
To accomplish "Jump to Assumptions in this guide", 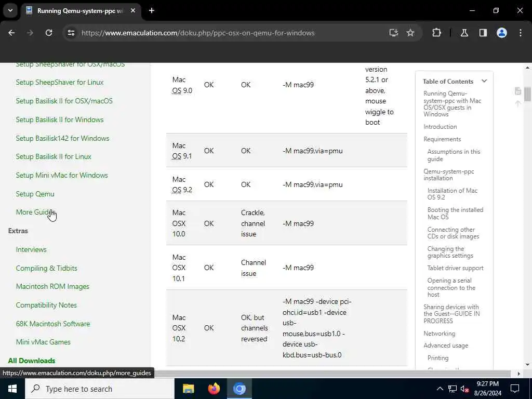I will [x=454, y=155].
